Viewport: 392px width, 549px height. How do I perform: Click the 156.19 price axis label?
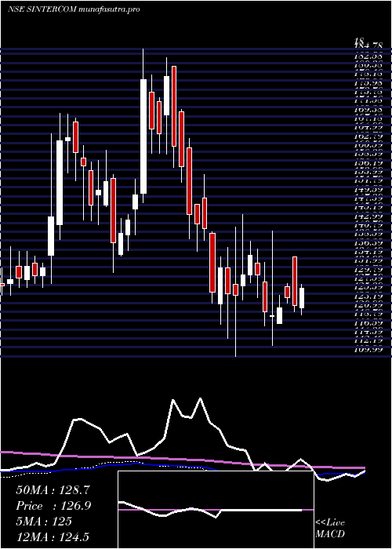point(369,162)
